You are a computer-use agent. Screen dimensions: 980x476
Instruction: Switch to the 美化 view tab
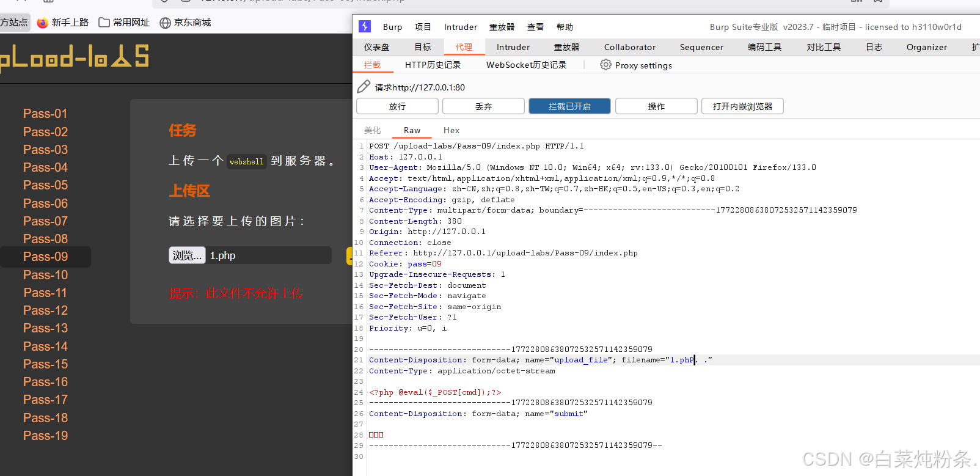(373, 130)
